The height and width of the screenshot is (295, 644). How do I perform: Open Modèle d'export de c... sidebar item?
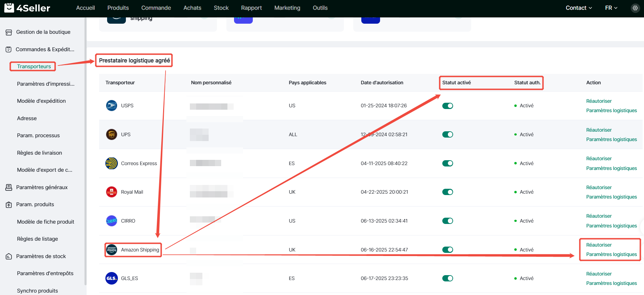45,170
